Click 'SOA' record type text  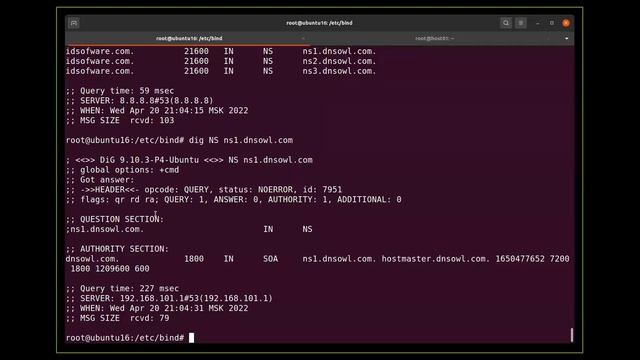pos(271,259)
